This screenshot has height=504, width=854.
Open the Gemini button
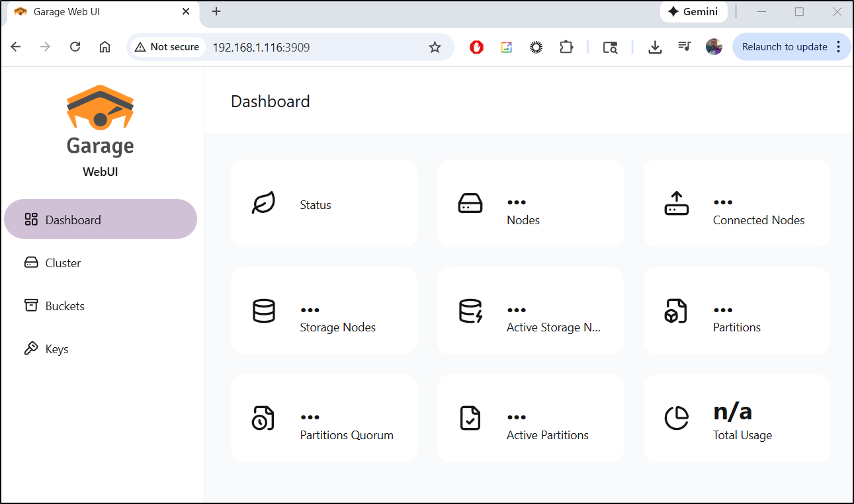(x=693, y=12)
